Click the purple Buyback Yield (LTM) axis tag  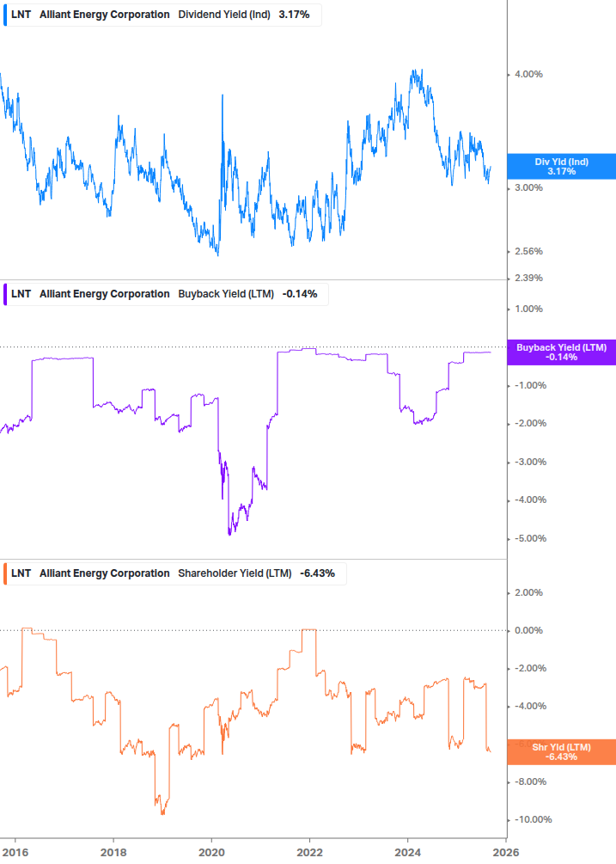(x=561, y=352)
